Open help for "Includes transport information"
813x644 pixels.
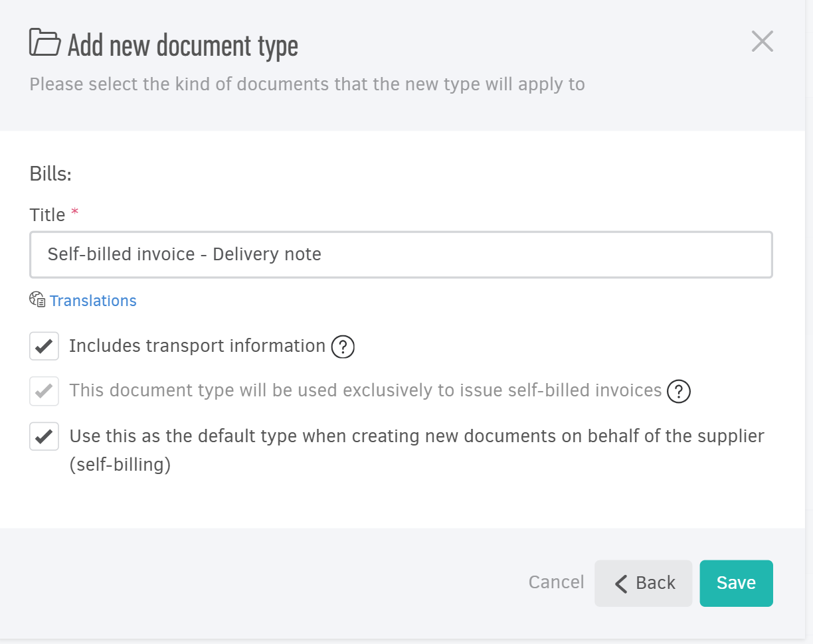pos(343,347)
